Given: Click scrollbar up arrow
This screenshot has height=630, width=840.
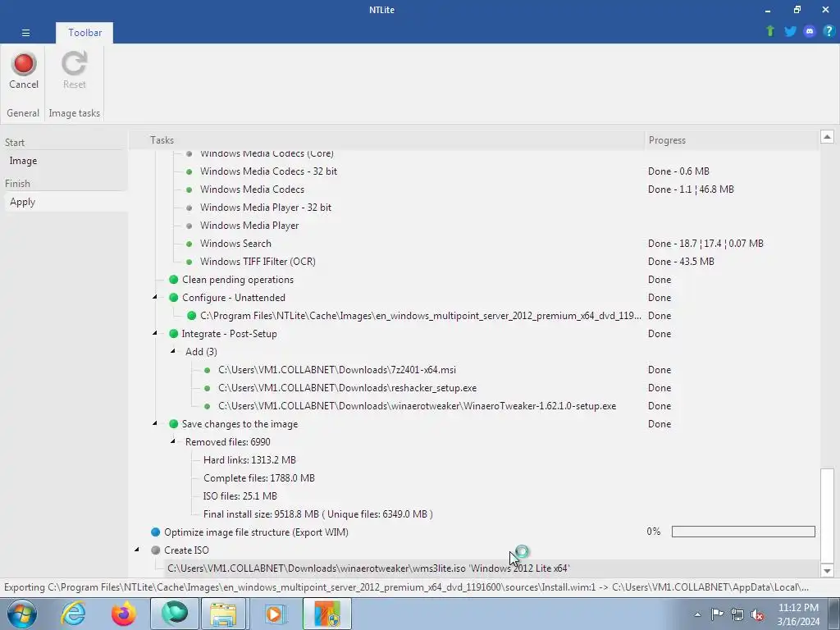Looking at the screenshot, I should [827, 137].
